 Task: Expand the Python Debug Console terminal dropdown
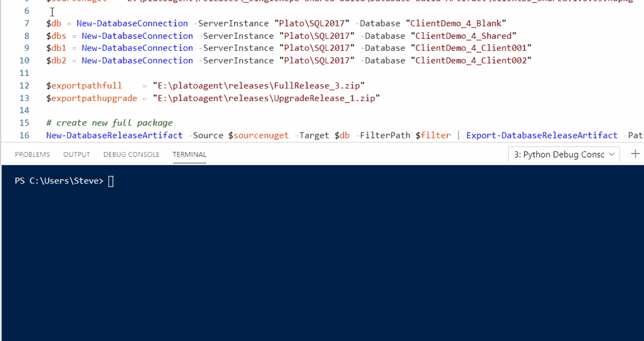click(563, 154)
